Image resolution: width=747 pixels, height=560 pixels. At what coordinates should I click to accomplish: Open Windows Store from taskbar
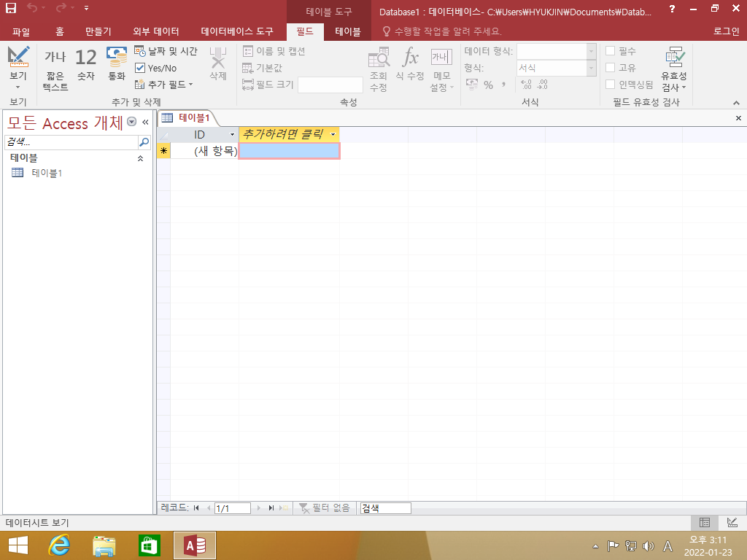click(x=149, y=545)
